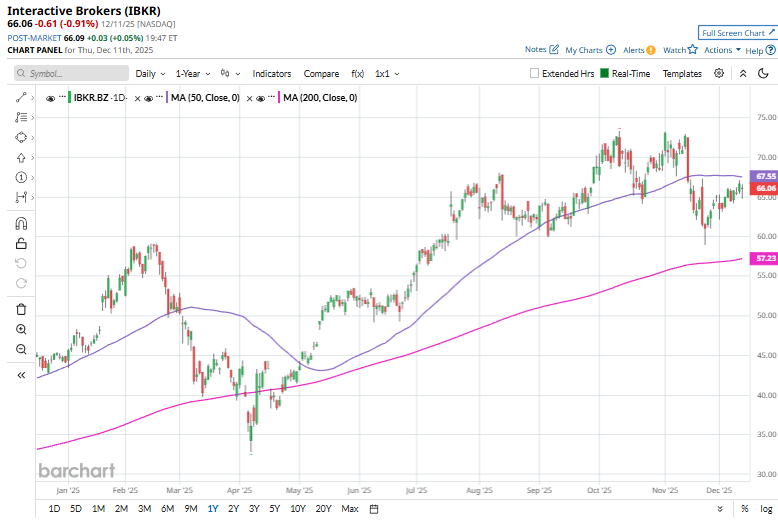Open chart settings gear icon
This screenshot has width=778, height=526.
[x=721, y=73]
